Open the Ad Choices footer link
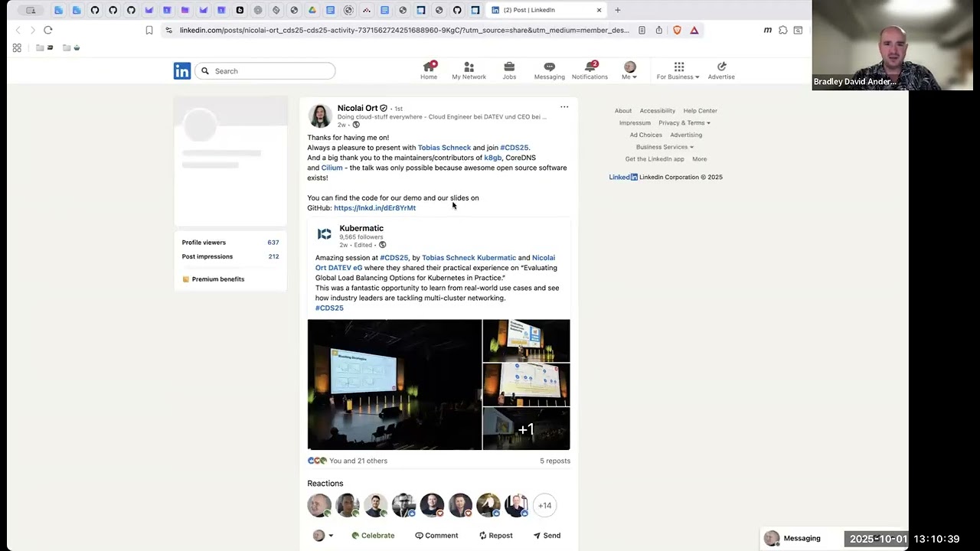 click(x=646, y=135)
